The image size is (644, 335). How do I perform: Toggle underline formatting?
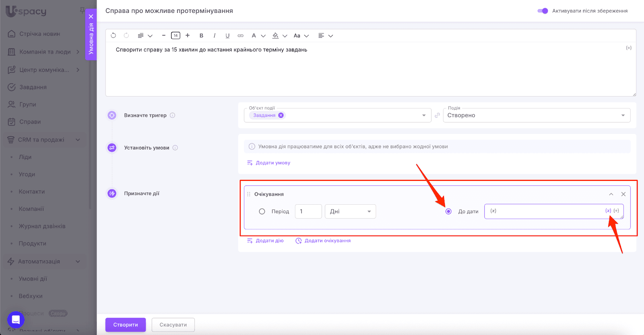(x=227, y=35)
